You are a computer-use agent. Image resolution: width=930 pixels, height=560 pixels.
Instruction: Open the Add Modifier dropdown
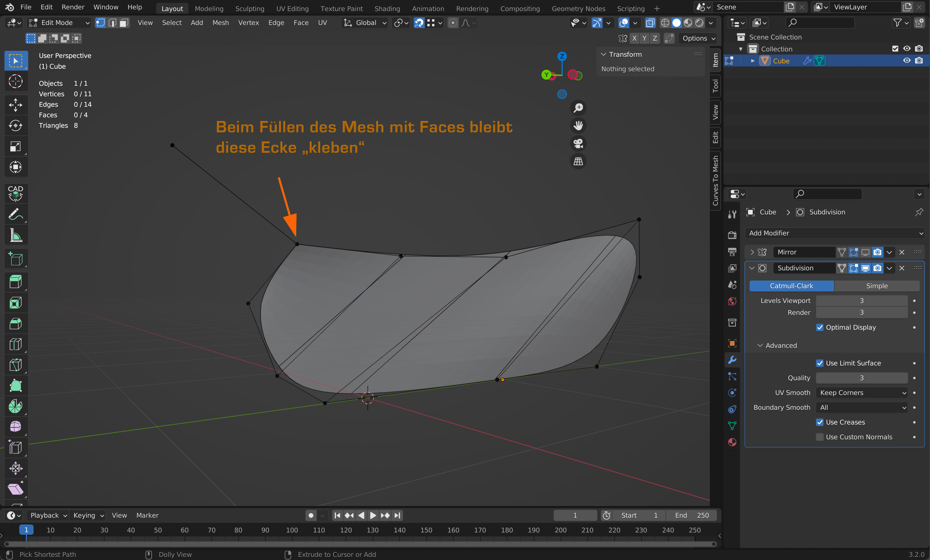(835, 233)
